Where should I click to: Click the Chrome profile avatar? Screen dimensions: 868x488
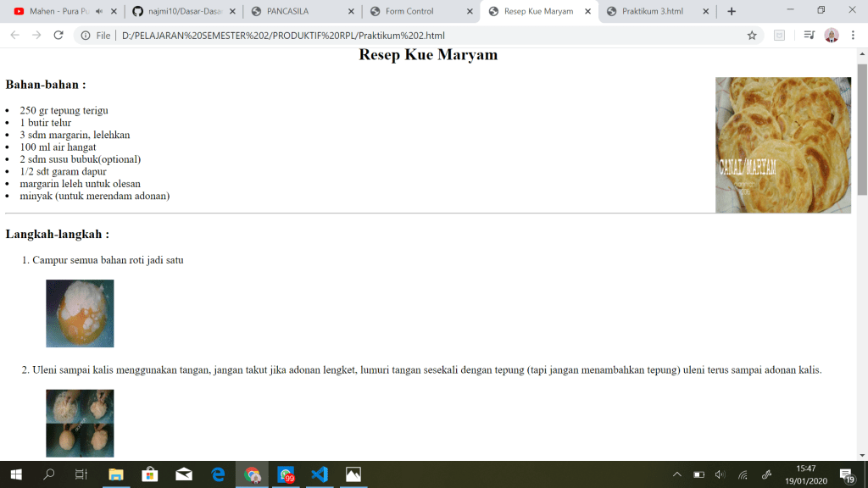832,36
